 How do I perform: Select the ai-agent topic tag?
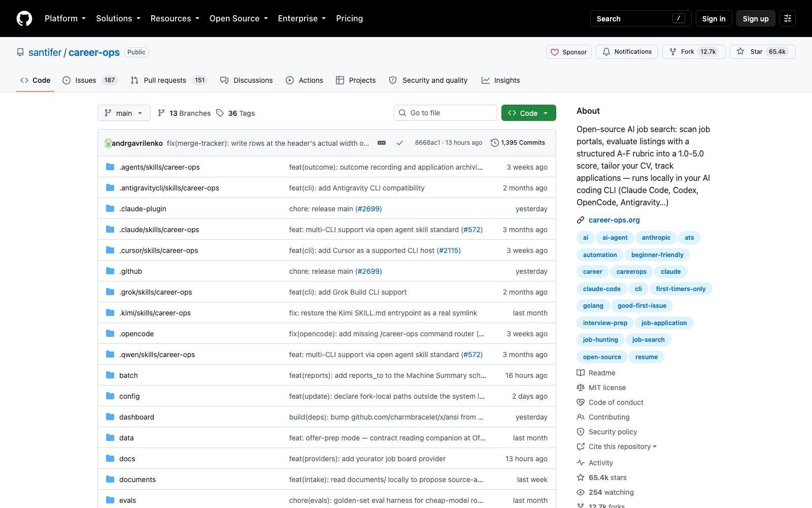coord(615,237)
